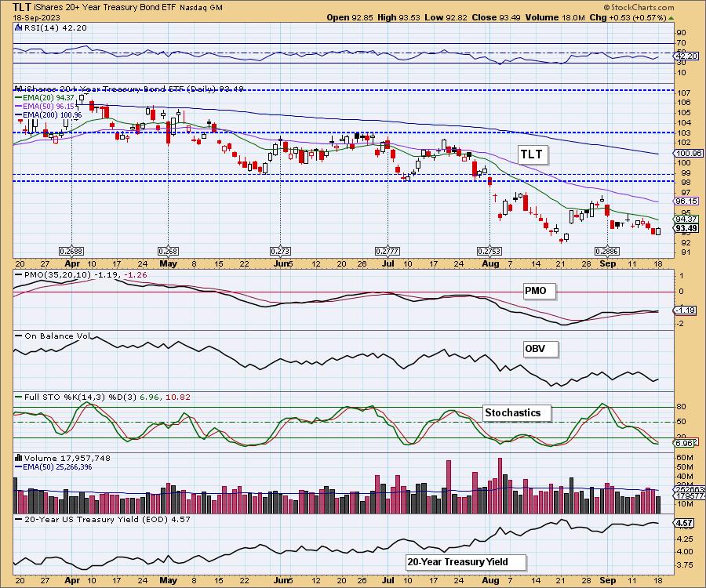706x588 pixels.
Task: Click the Nasdaq GM exchange label
Action: click(x=201, y=8)
